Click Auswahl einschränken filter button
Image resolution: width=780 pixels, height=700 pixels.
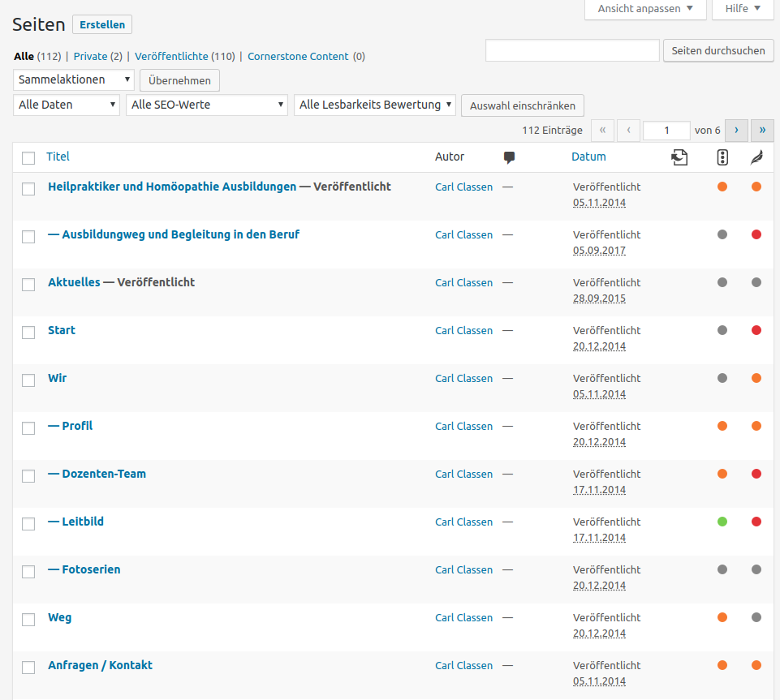click(523, 106)
